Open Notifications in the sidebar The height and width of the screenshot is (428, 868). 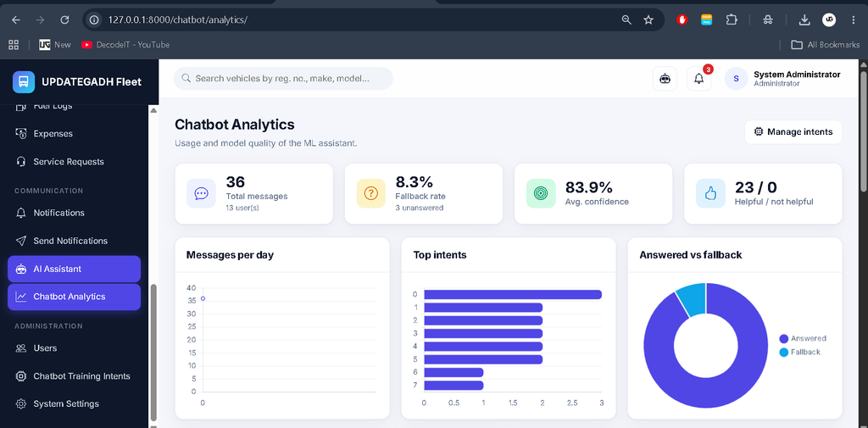(75, 213)
